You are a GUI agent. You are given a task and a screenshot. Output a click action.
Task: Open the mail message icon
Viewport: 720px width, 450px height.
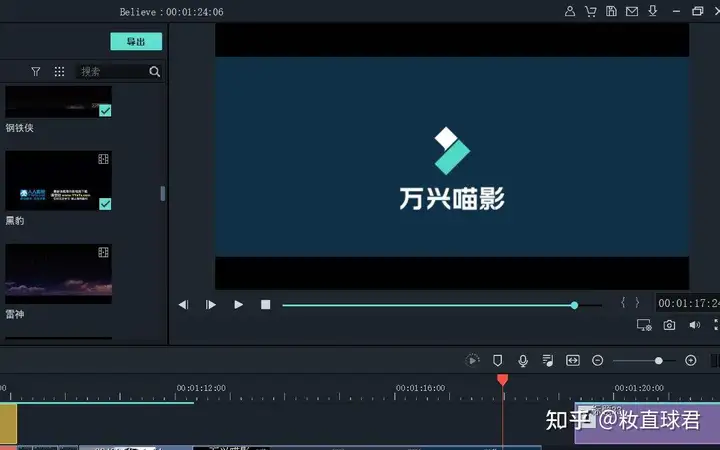point(632,11)
